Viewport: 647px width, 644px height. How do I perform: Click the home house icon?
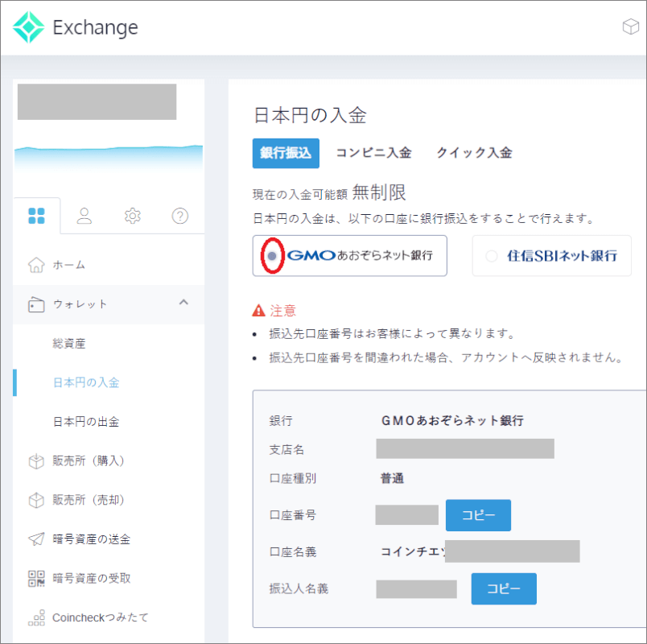point(36,265)
